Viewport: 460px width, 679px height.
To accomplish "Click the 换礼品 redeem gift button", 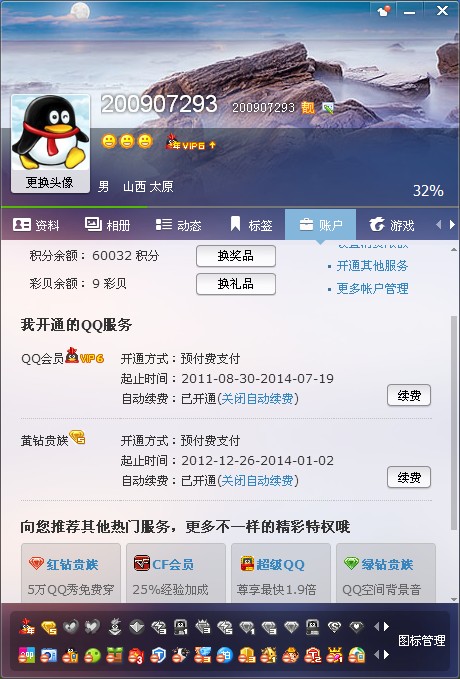I will [x=236, y=284].
